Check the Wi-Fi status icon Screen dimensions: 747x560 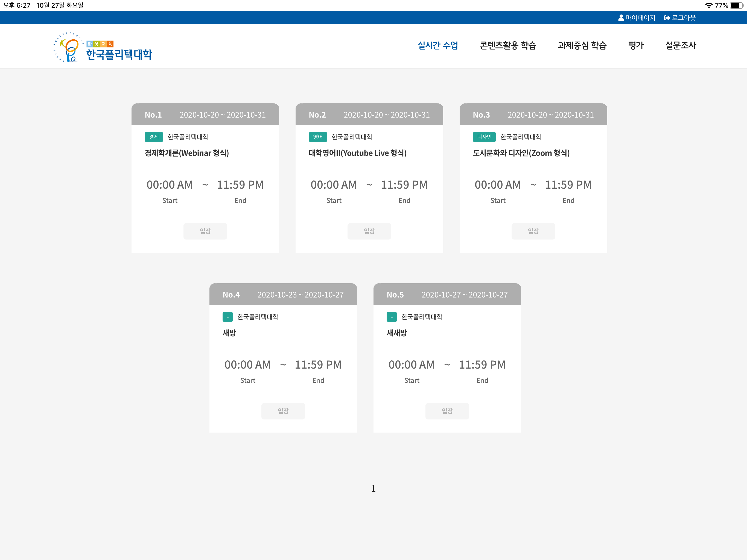pos(709,5)
